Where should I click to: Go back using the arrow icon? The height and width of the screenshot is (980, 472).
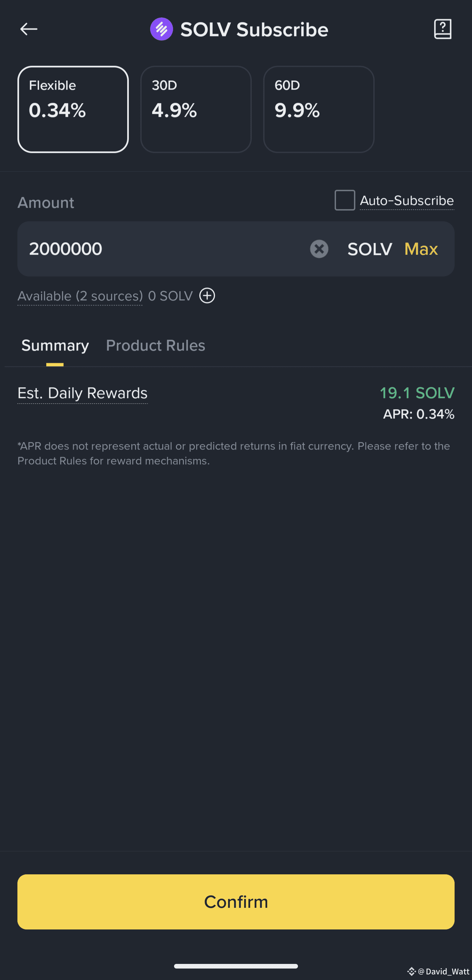(x=29, y=29)
